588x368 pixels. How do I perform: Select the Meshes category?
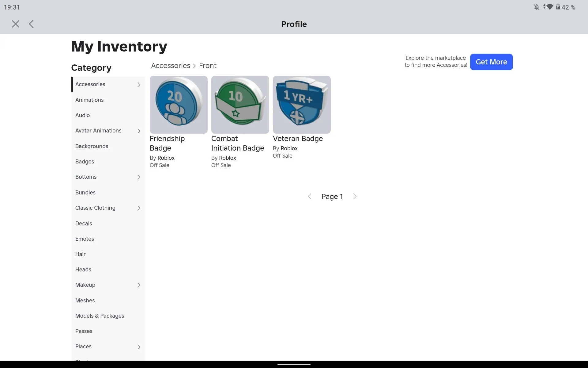tap(108, 301)
